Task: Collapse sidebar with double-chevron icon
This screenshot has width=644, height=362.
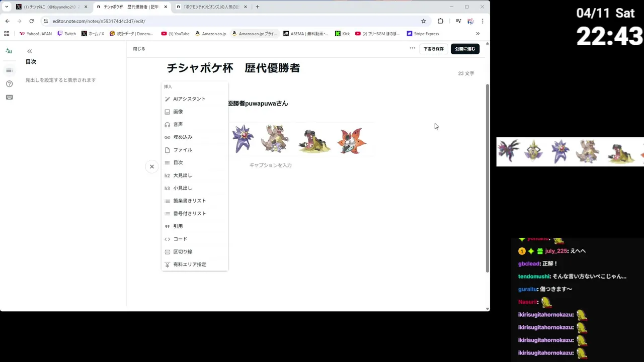Action: point(30,51)
